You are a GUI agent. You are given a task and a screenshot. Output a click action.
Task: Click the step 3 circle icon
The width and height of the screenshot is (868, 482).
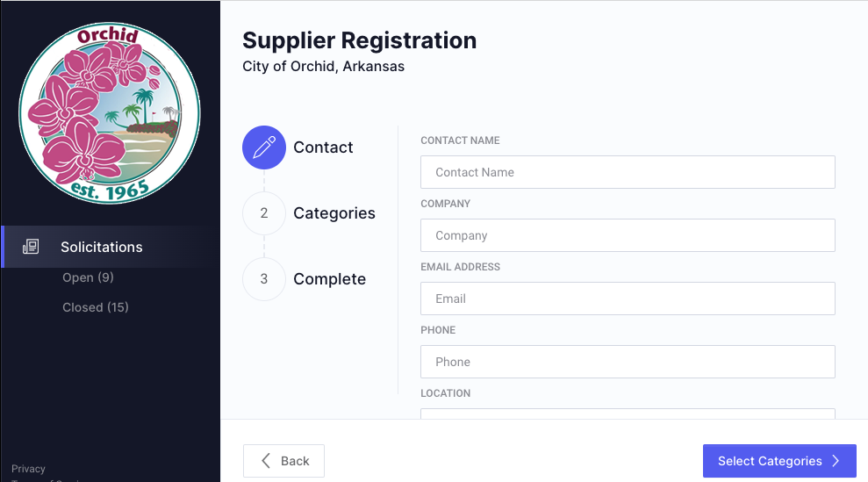264,279
